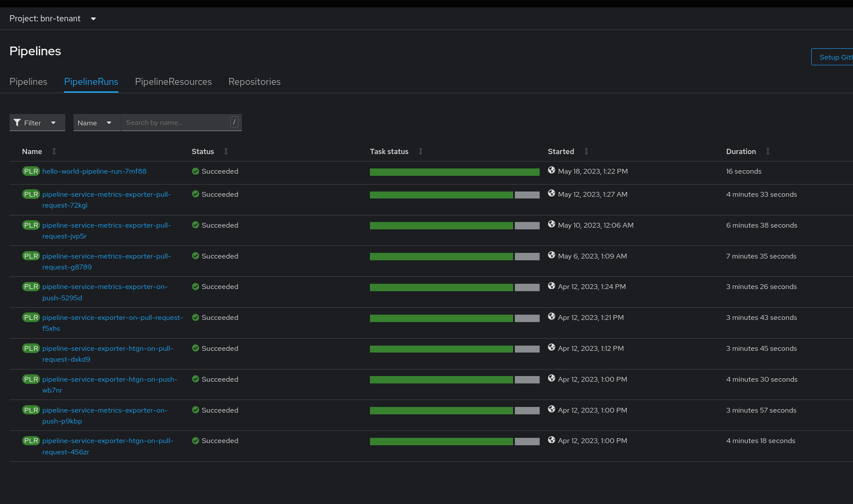Focus the Search by name field

coord(176,123)
